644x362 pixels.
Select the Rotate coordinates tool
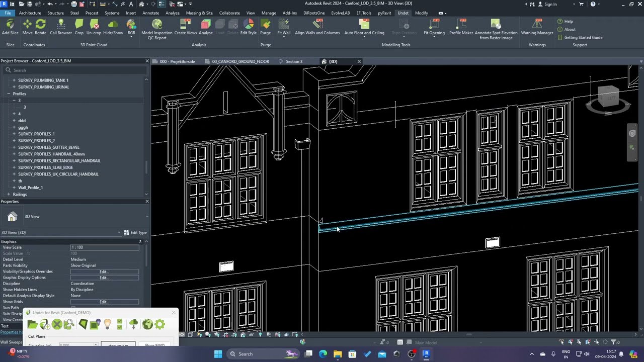click(40, 27)
